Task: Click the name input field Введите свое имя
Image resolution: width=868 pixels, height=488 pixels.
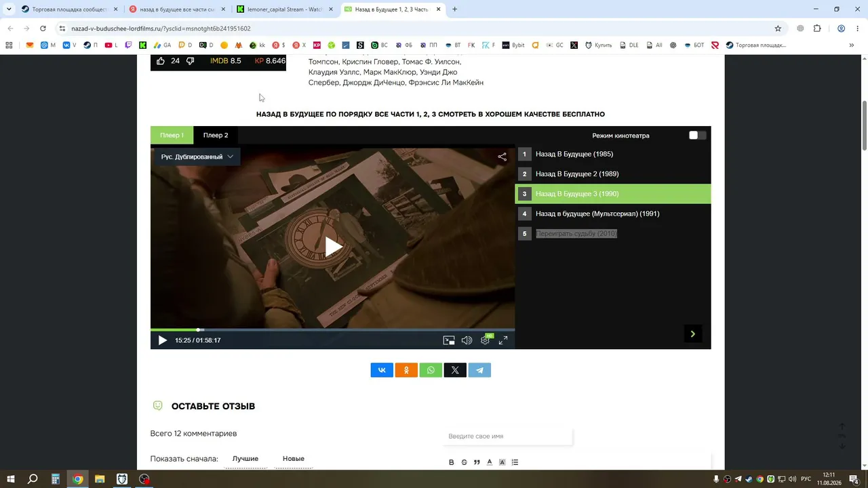Action: 508,436
